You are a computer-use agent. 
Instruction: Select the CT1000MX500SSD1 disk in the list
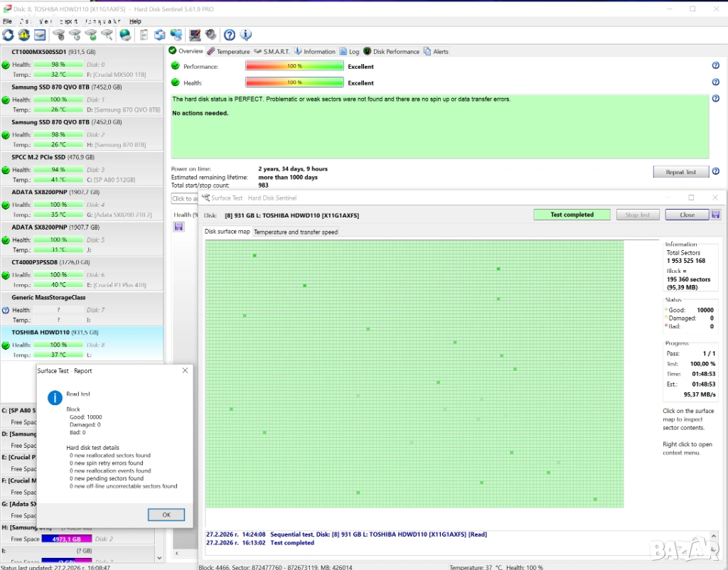(39, 52)
